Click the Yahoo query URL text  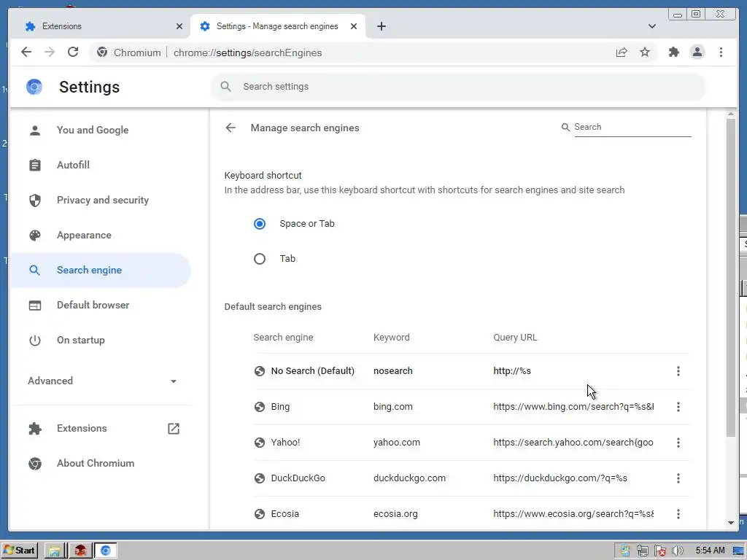[x=573, y=443]
